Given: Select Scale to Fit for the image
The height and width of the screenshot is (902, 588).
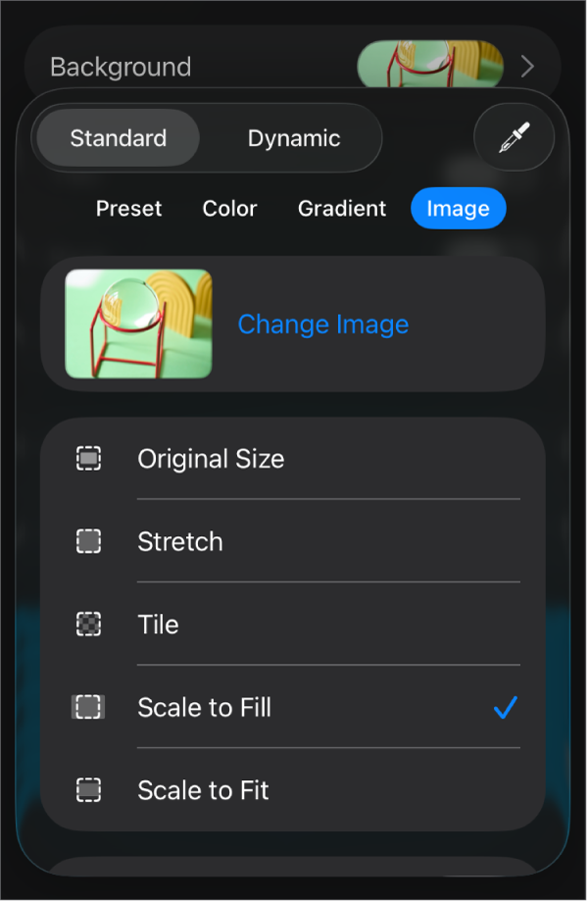Looking at the screenshot, I should [x=203, y=790].
